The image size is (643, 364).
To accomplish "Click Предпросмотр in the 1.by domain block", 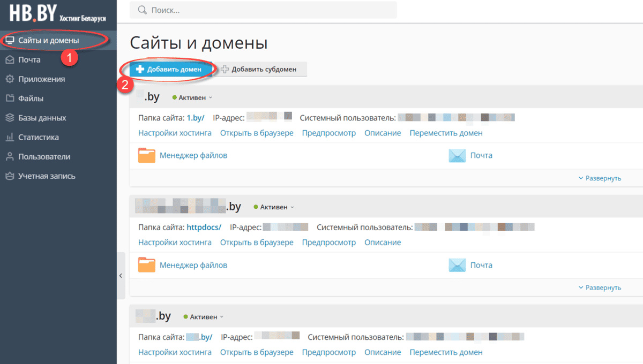I will click(329, 133).
